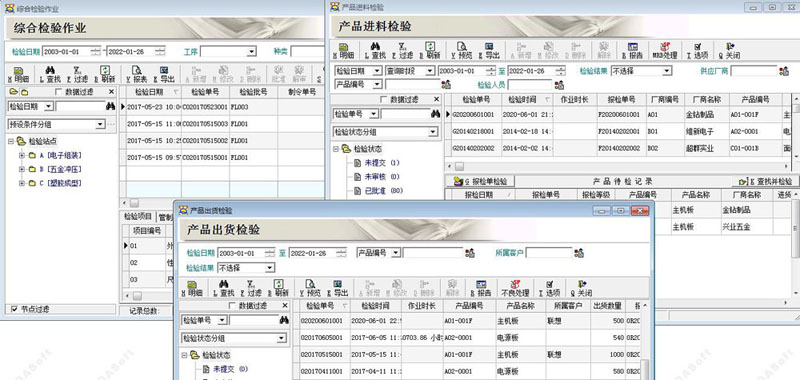Switch to the 检验项目 tab
Viewport: 800px width, 380px height.
(138, 216)
